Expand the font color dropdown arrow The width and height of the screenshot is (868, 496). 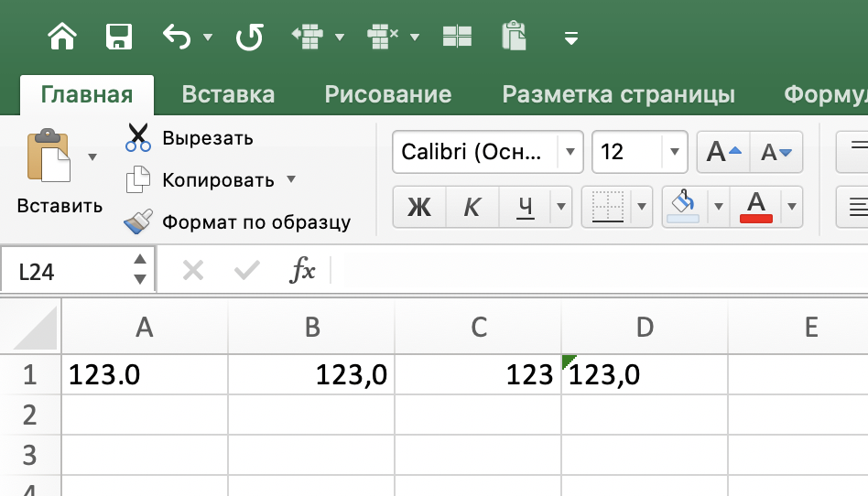click(792, 207)
